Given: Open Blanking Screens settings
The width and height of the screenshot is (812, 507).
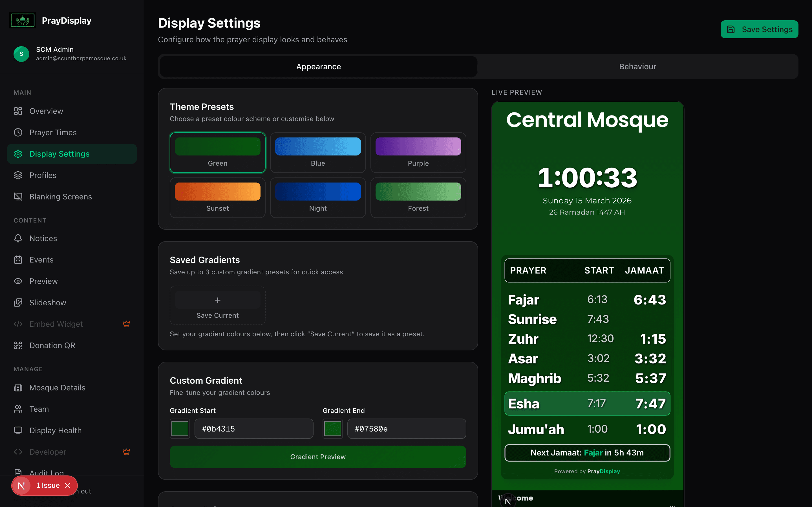Looking at the screenshot, I should point(60,197).
